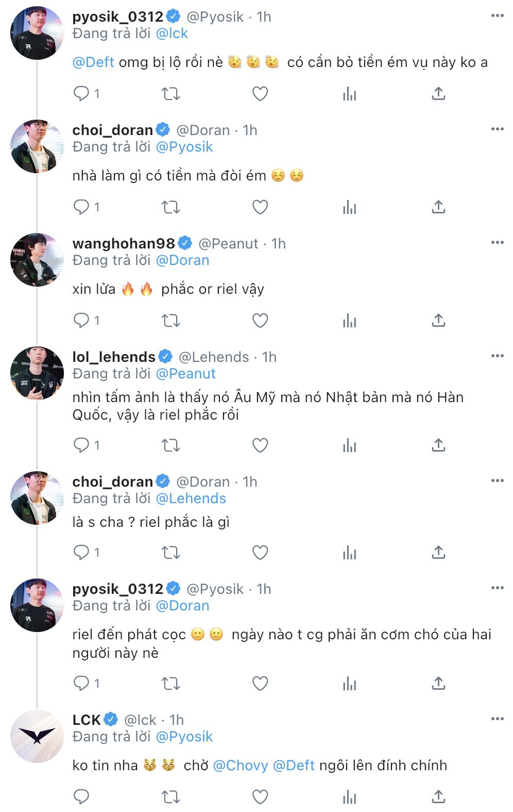Share choi_doran's "riel phắc là gì" tweet
This screenshot has height=812, width=513.
[x=438, y=553]
